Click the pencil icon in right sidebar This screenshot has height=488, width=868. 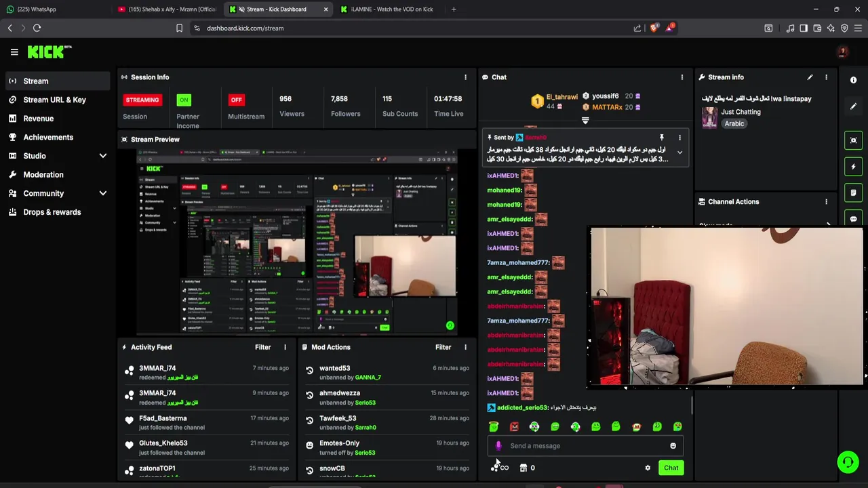853,106
